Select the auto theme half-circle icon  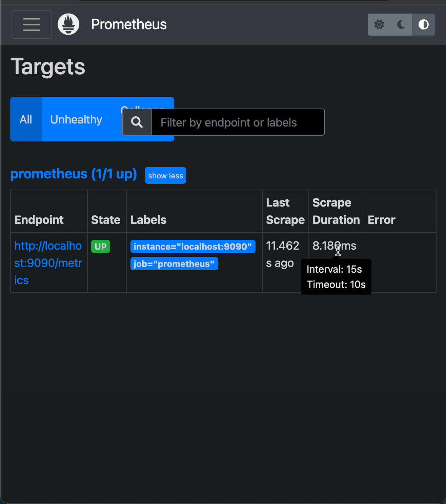pyautogui.click(x=423, y=24)
